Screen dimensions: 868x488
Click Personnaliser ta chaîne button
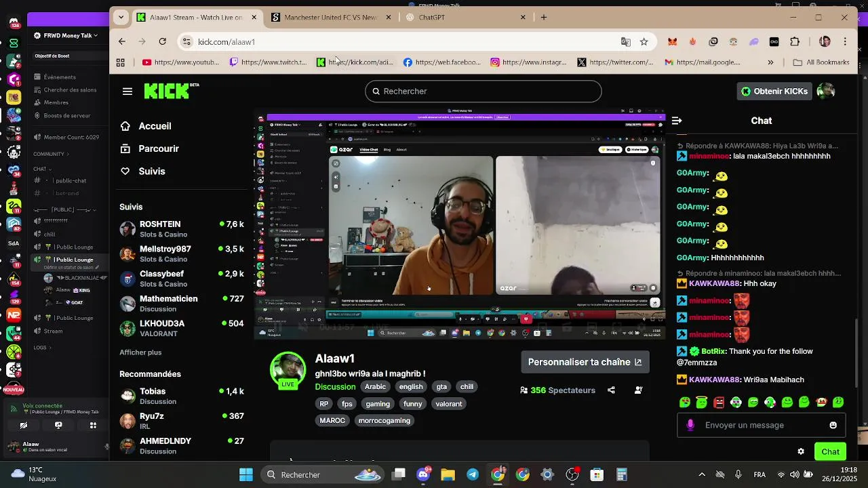585,362
